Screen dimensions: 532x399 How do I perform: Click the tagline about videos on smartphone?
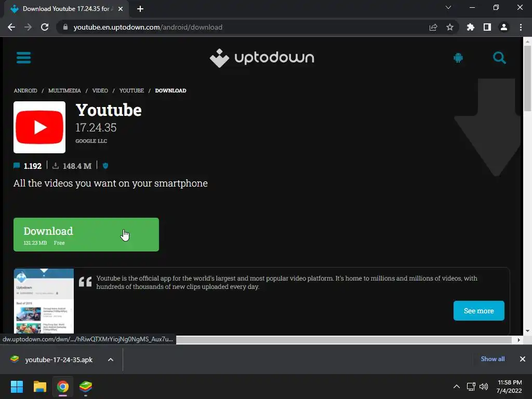[x=111, y=183]
